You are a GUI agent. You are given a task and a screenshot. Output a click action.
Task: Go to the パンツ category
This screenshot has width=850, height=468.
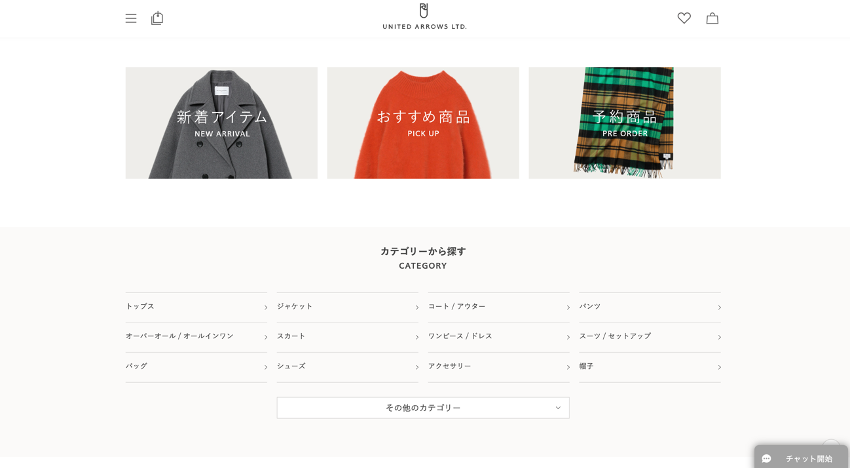(650, 307)
